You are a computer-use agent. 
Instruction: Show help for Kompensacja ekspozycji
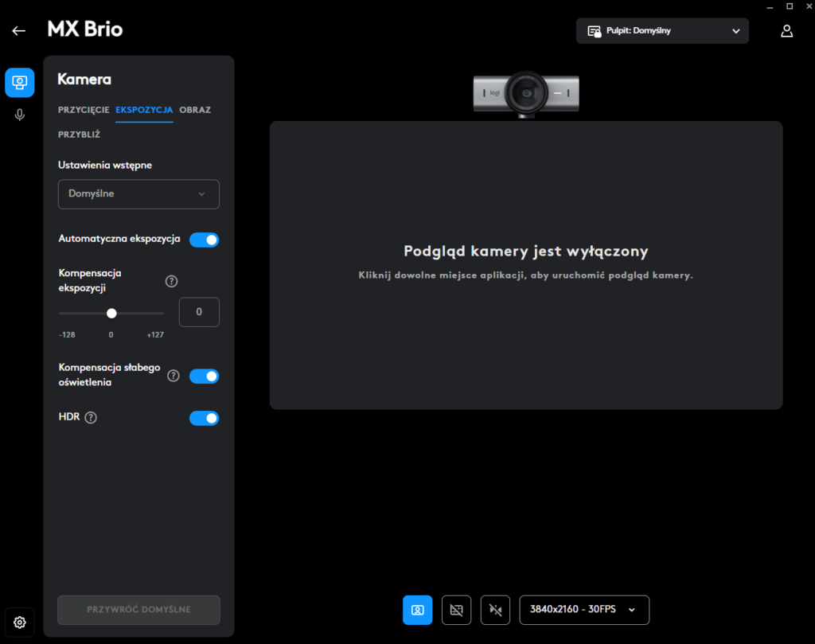(172, 281)
